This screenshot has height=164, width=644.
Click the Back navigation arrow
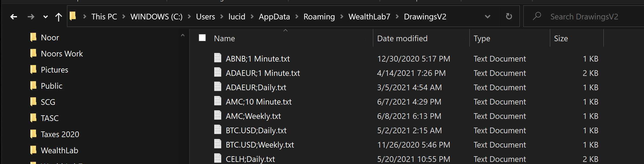coord(14,17)
